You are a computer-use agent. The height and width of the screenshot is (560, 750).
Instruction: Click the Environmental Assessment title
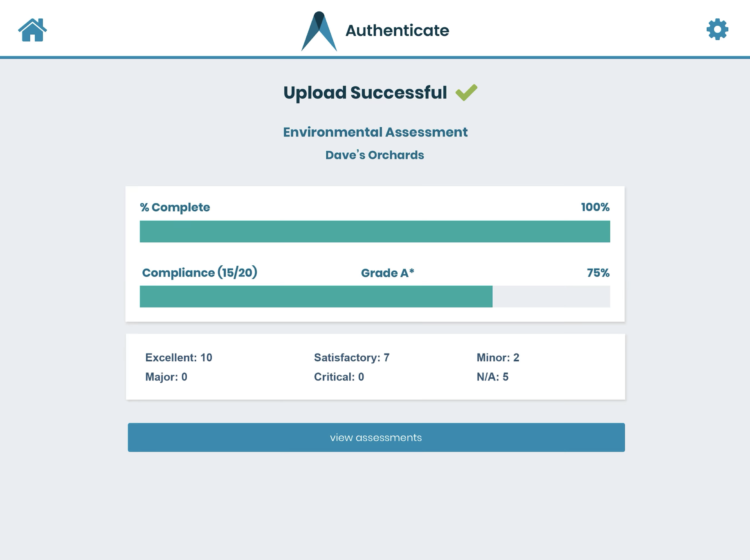(x=375, y=132)
